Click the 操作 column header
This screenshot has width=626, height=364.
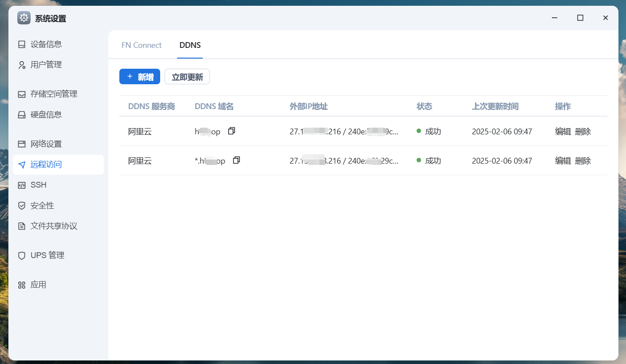tap(563, 106)
